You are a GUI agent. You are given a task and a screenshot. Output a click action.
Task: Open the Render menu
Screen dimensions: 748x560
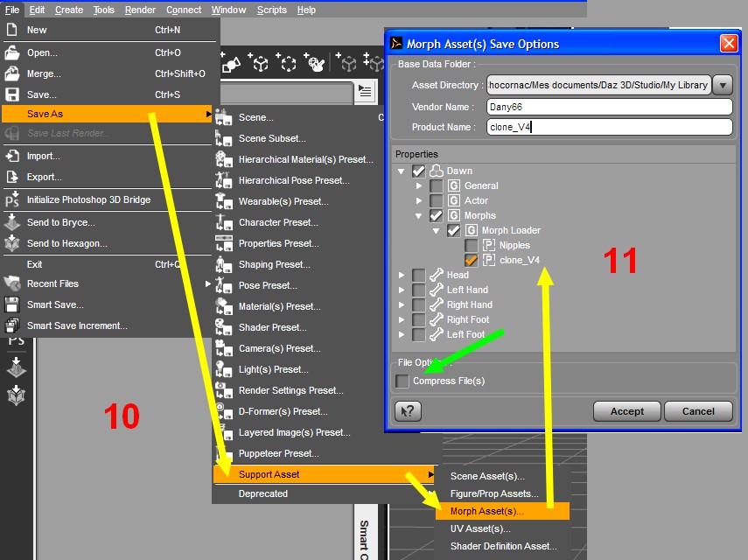coord(140,10)
